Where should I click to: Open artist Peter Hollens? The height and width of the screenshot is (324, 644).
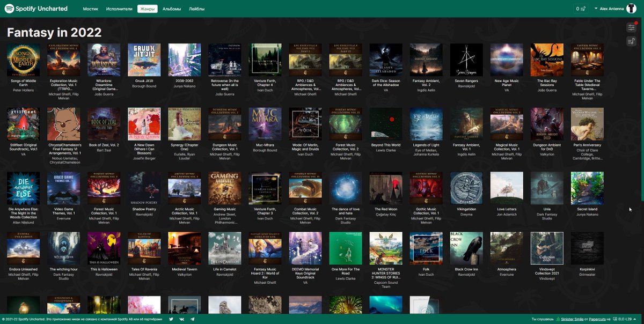[x=24, y=90]
